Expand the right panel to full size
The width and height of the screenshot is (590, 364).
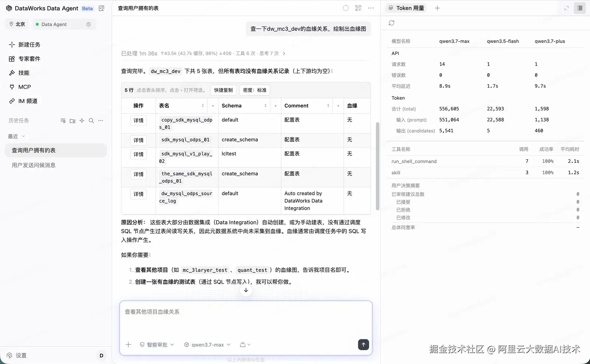point(566,8)
